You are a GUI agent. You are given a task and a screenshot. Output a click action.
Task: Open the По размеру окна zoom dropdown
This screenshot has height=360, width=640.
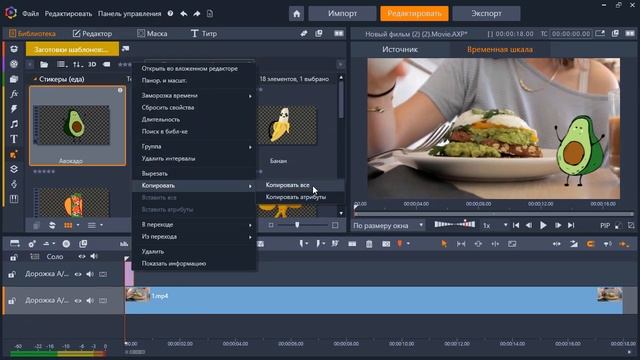388,225
